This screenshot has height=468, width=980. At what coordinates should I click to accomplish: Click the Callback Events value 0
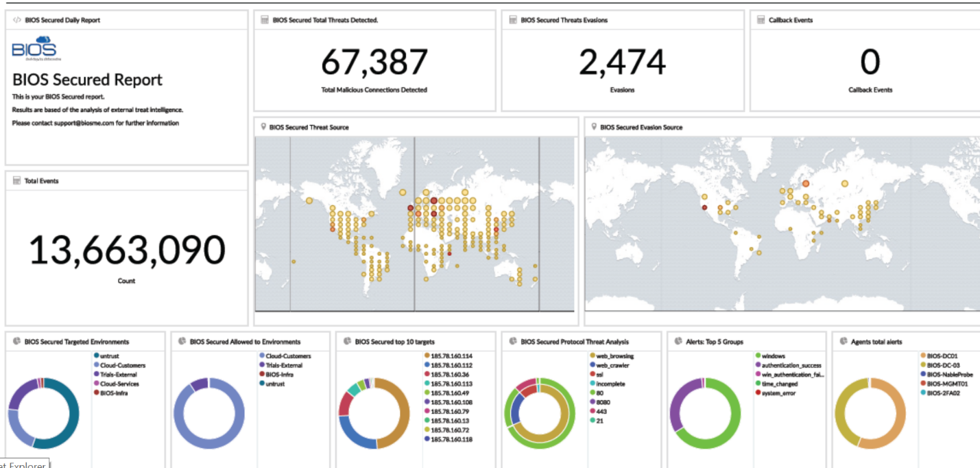(870, 62)
